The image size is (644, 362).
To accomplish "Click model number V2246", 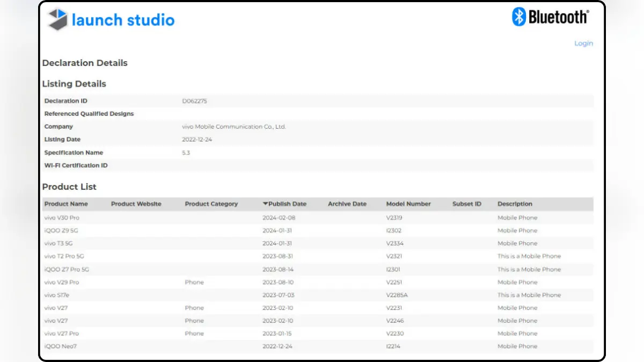I will [394, 321].
